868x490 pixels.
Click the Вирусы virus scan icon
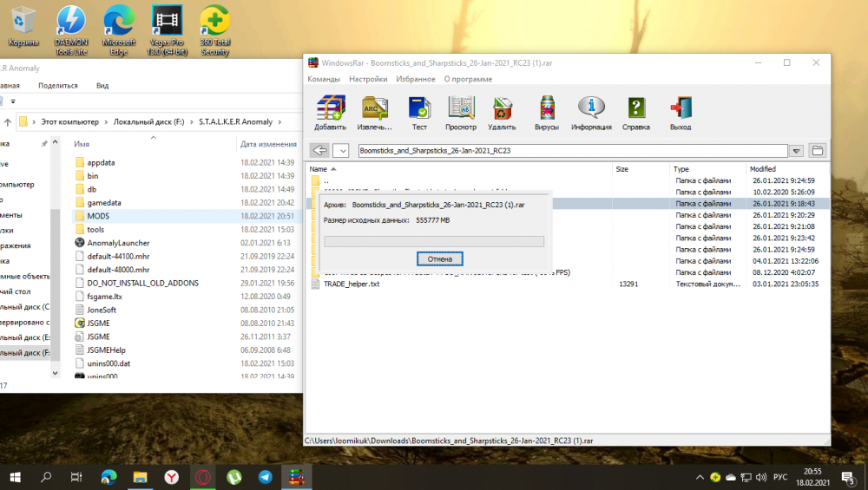[547, 112]
